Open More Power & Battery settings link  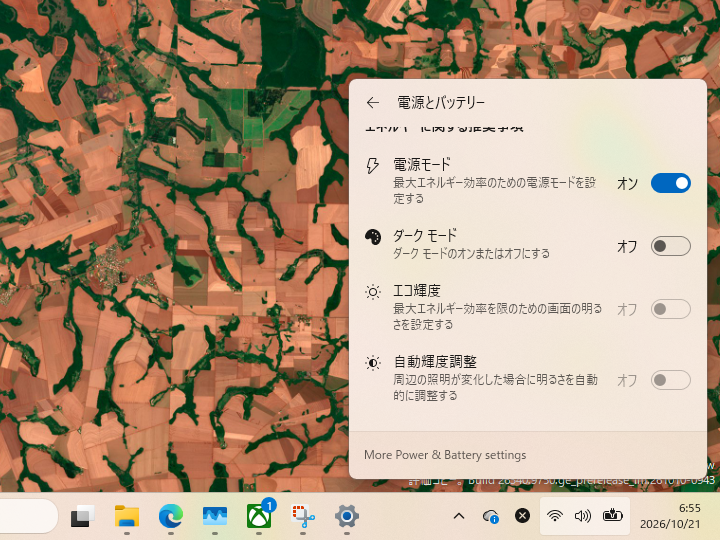(445, 455)
